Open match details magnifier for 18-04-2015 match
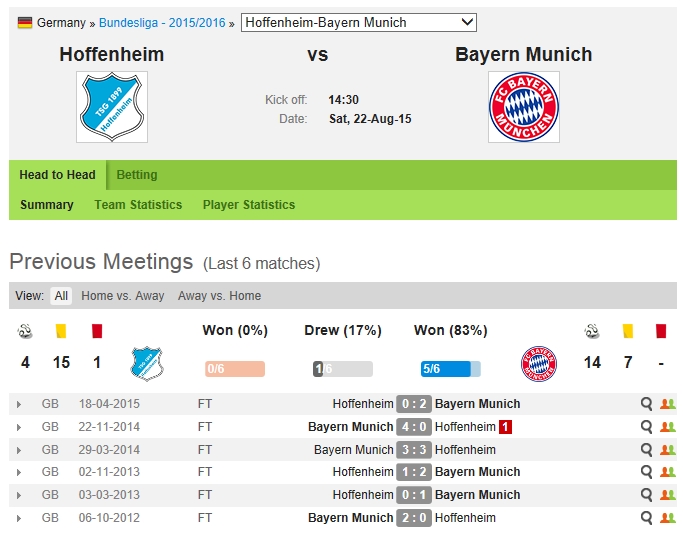This screenshot has height=536, width=683. pos(647,404)
